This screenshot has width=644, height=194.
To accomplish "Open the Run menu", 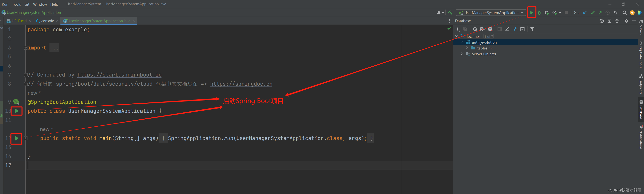I will click(5, 4).
